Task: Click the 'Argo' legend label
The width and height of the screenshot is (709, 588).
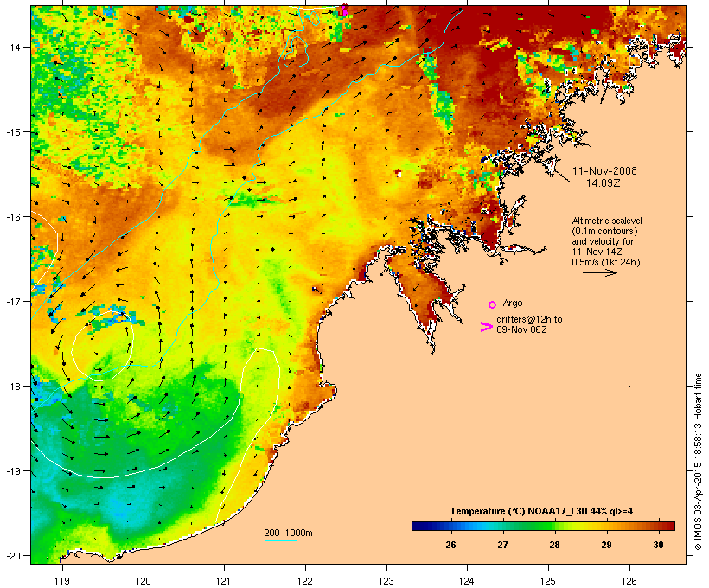Action: pos(513,303)
